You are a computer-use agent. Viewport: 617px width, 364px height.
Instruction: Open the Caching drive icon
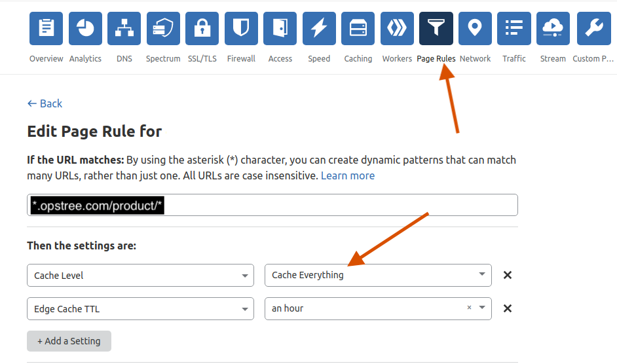pyautogui.click(x=358, y=28)
